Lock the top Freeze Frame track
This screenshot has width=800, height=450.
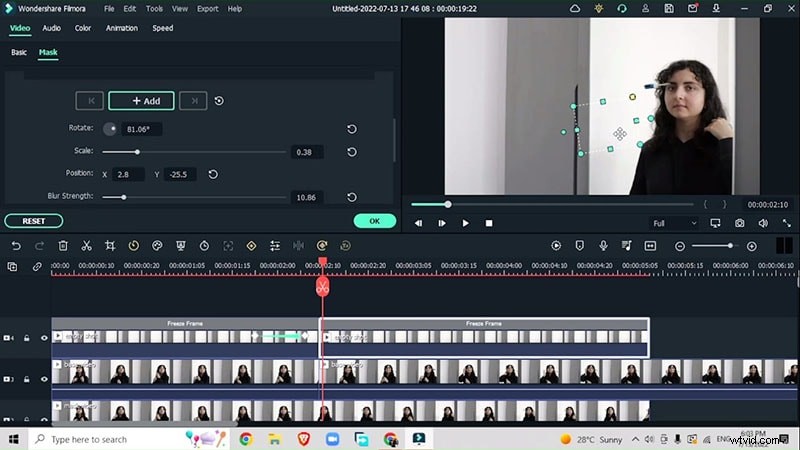coord(27,338)
